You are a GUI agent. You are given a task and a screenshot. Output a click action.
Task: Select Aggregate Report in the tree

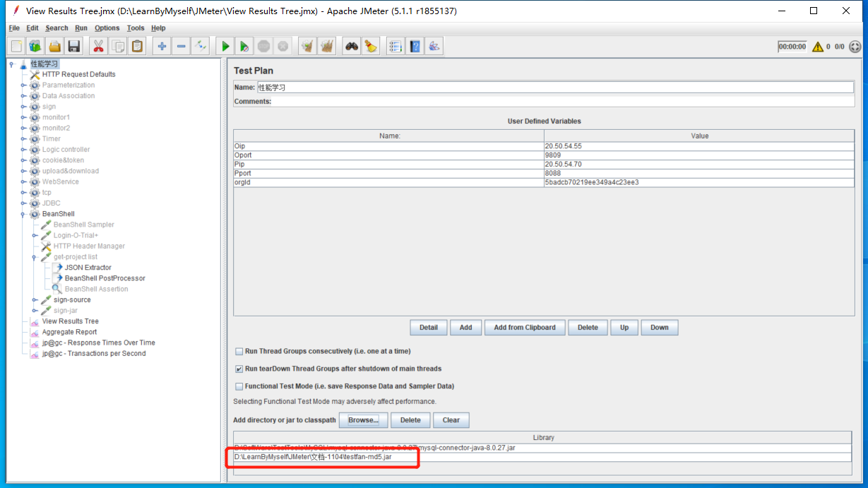[x=69, y=332]
